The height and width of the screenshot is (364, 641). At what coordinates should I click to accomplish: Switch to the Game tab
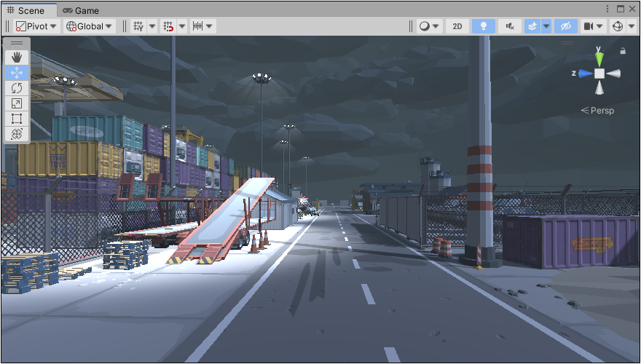point(80,11)
